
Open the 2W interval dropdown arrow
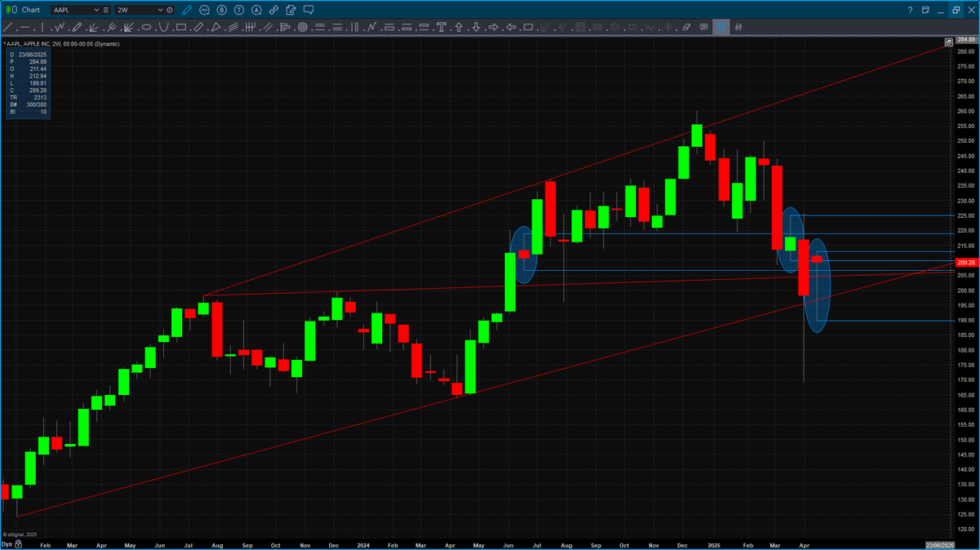tap(161, 10)
